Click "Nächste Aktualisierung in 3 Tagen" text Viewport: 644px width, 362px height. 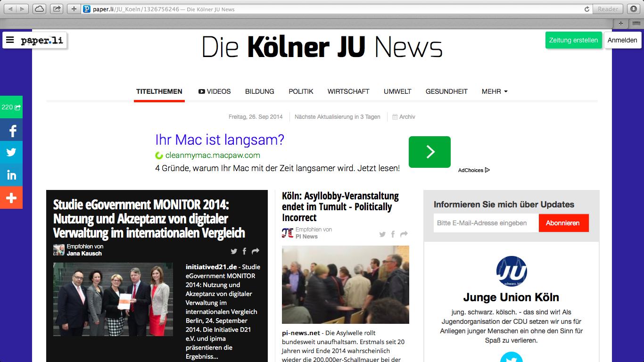(x=337, y=117)
